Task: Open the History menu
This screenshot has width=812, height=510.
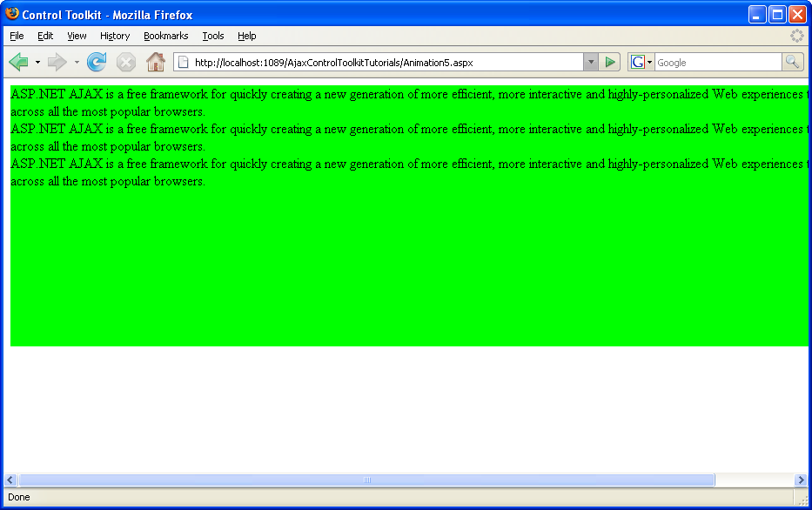Action: click(x=115, y=36)
